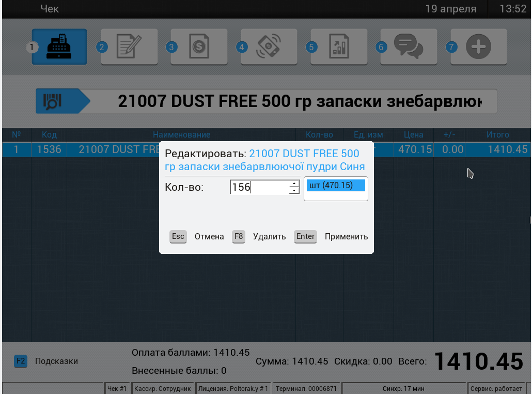
Task: Click the 'Итого' column header
Action: tap(498, 135)
